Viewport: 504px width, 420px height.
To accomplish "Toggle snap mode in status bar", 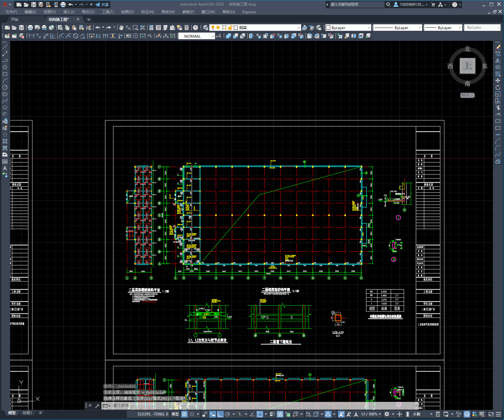I will 192,414.
